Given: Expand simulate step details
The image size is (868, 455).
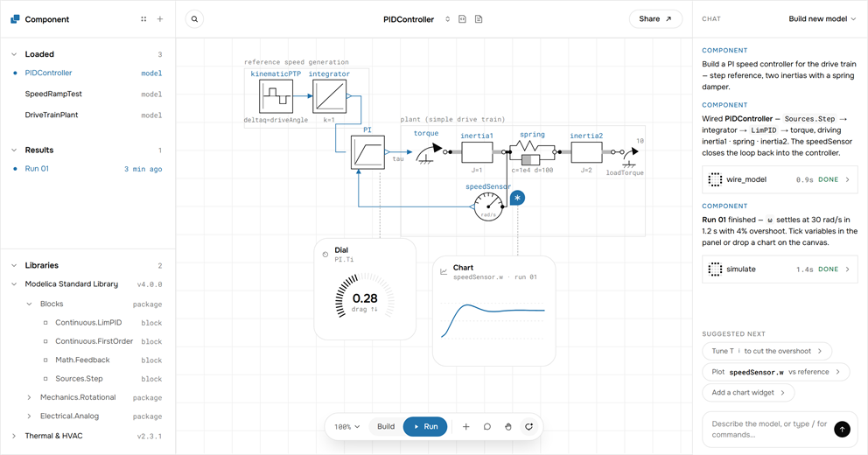Looking at the screenshot, I should (848, 269).
